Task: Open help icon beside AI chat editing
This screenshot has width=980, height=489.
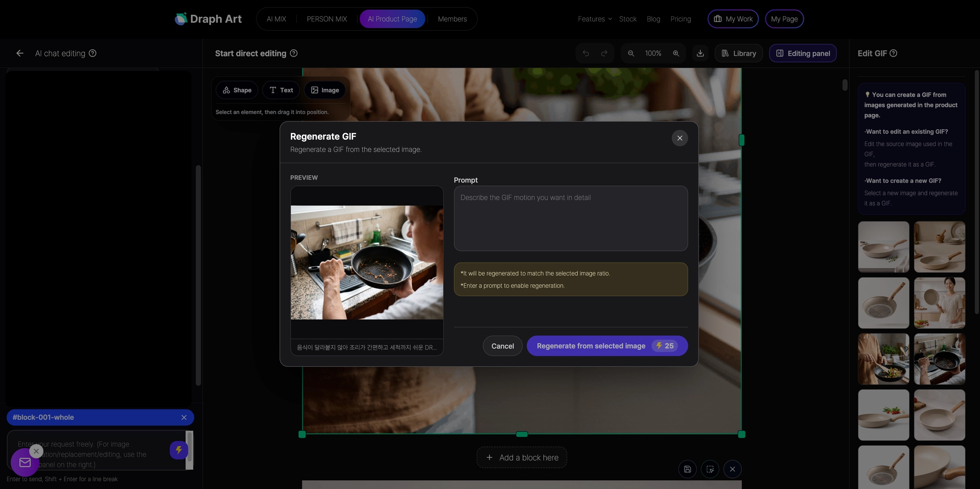Action: pyautogui.click(x=93, y=53)
